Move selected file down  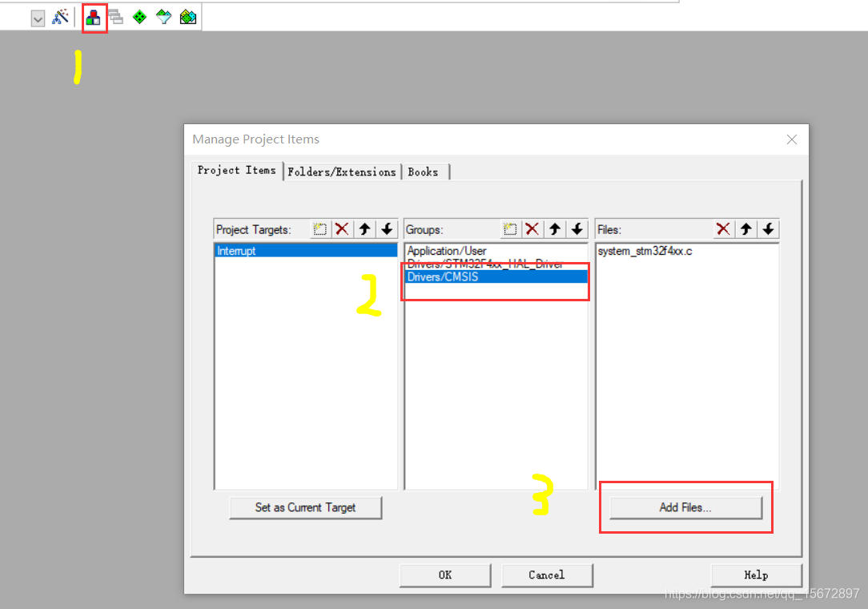tap(769, 229)
